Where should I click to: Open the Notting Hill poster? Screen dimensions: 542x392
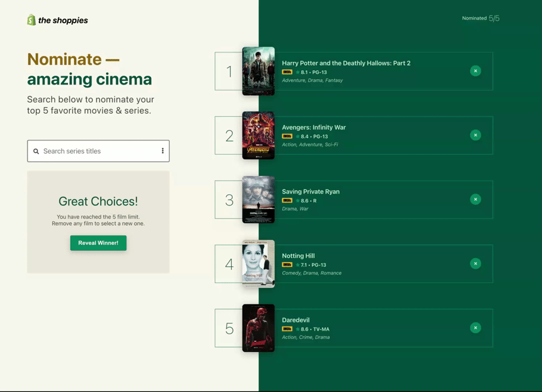pos(258,264)
